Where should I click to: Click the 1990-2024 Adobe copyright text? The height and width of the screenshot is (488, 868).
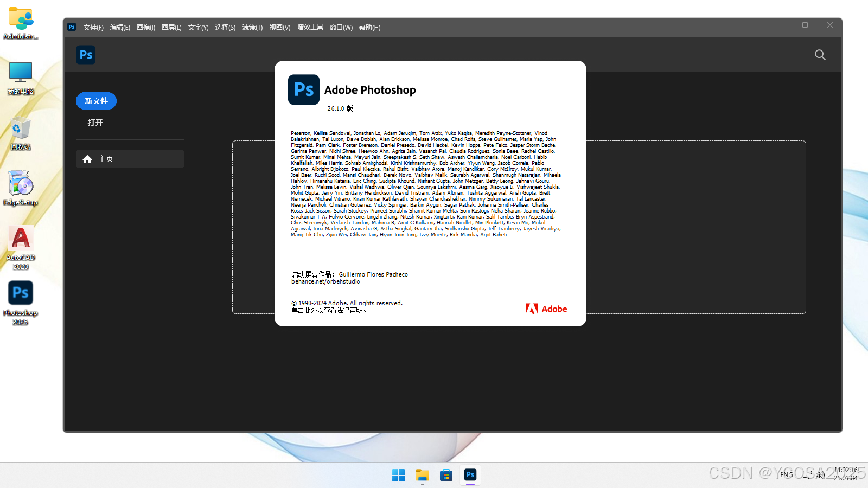(x=347, y=303)
